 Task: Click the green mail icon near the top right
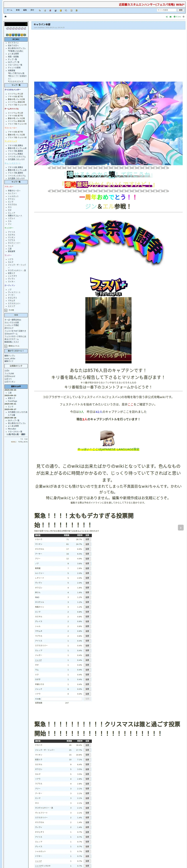pyautogui.click(x=171, y=16)
